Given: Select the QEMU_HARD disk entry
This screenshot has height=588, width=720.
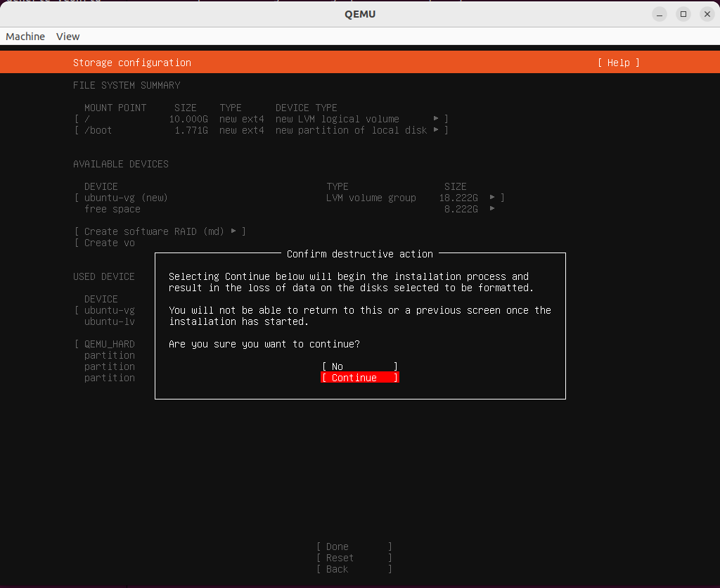Looking at the screenshot, I should (109, 344).
